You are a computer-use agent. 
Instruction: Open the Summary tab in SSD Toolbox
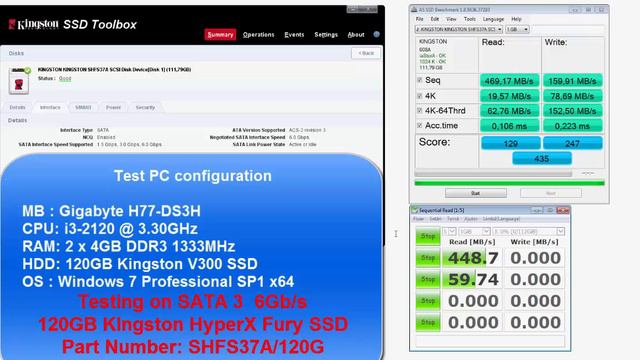(x=220, y=35)
